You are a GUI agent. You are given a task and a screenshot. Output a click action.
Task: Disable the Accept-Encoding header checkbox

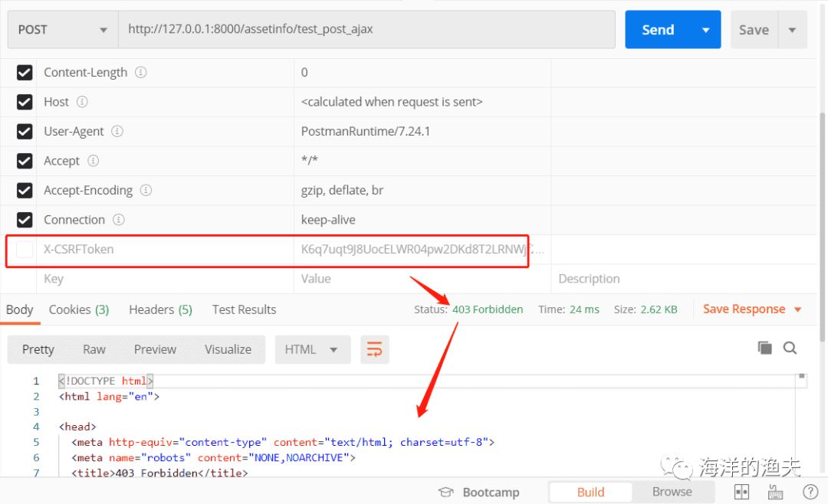[25, 190]
